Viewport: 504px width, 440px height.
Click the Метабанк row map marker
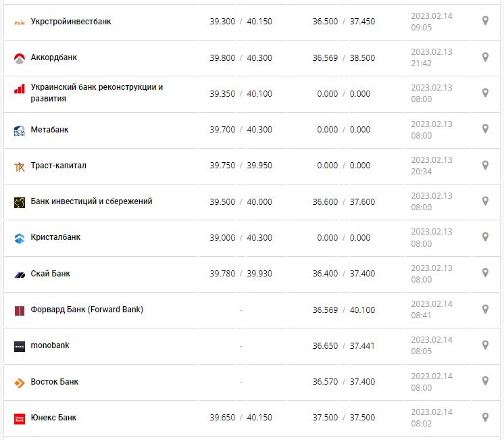click(485, 129)
